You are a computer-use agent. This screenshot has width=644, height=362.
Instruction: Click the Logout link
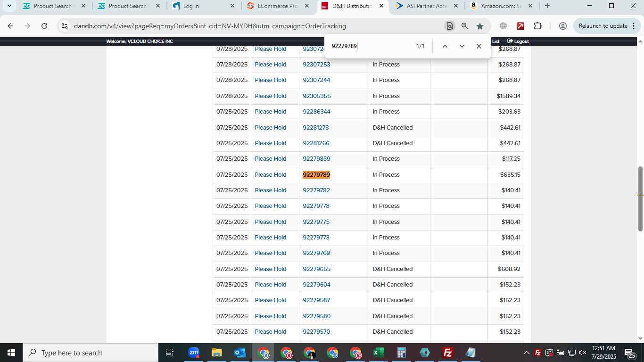pos(518,41)
